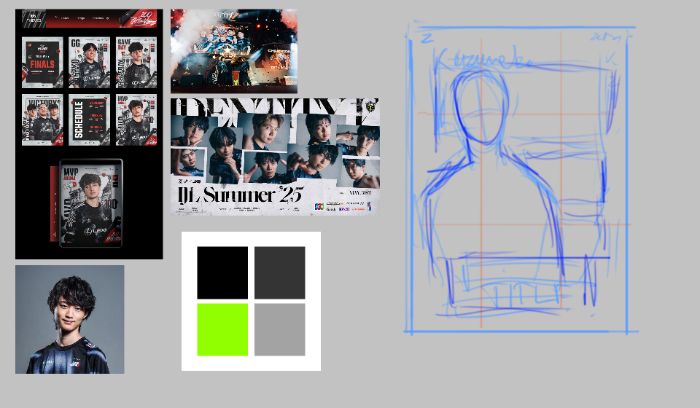The image size is (700, 408).
Task: Choose the dark charcoal gray swatch
Action: (x=280, y=273)
